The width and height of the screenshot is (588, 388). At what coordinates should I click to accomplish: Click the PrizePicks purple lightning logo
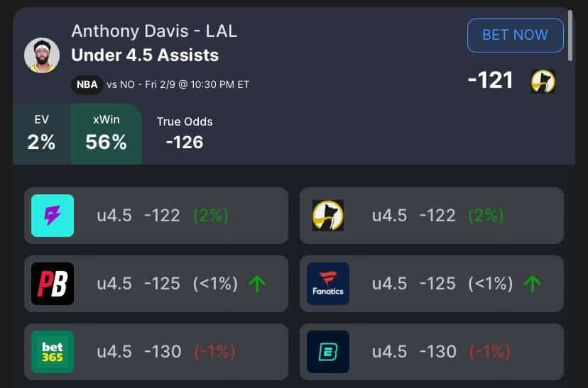pyautogui.click(x=53, y=216)
